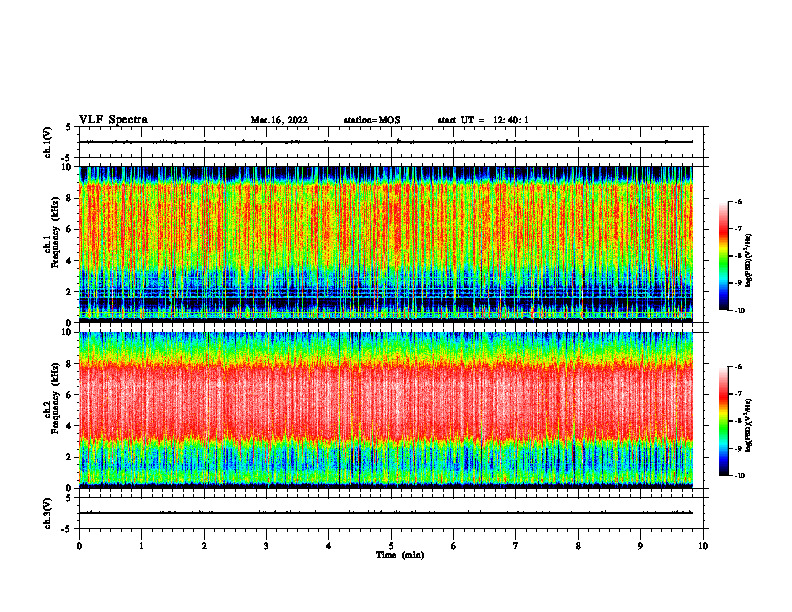Click the '-6' label on ch.2 colorbar
The width and height of the screenshot is (792, 612).
point(738,367)
